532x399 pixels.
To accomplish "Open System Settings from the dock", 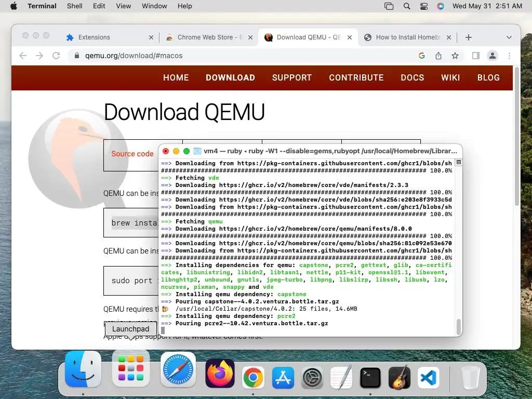I will pyautogui.click(x=312, y=377).
